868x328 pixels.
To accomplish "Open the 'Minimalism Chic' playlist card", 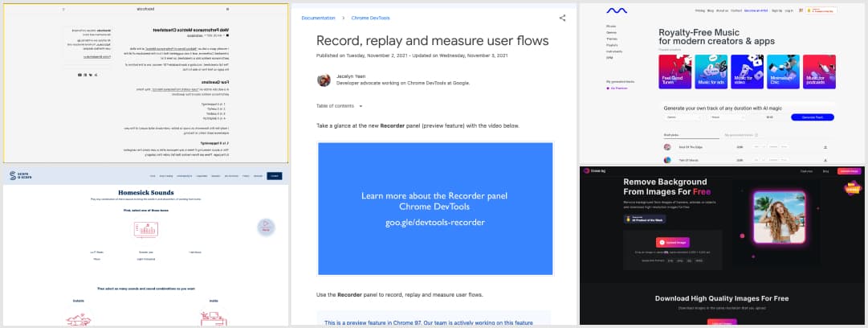I will click(x=783, y=72).
